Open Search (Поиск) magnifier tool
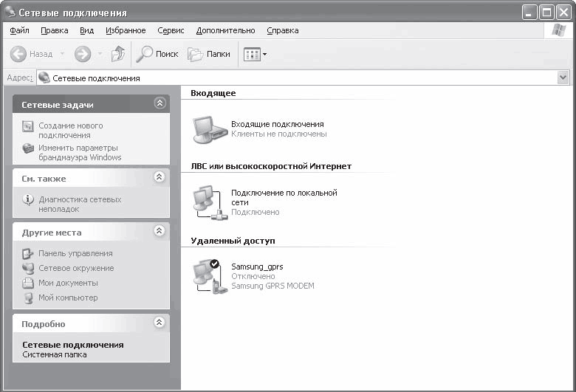576x392 pixels. click(x=144, y=54)
